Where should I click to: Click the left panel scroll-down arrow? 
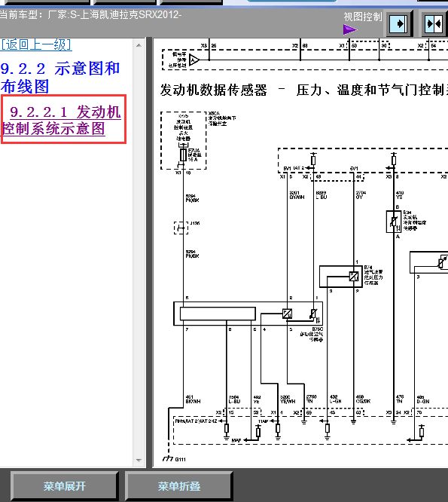tap(139, 460)
